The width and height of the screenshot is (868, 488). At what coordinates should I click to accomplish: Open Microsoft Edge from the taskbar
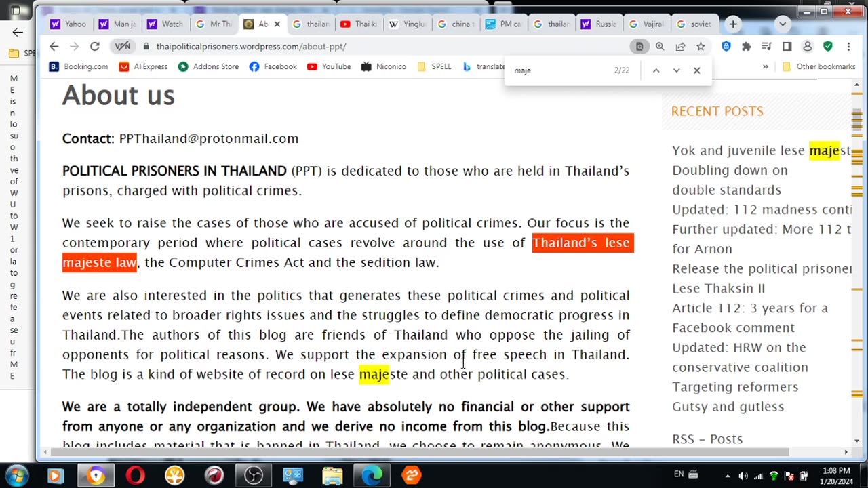[x=372, y=475]
